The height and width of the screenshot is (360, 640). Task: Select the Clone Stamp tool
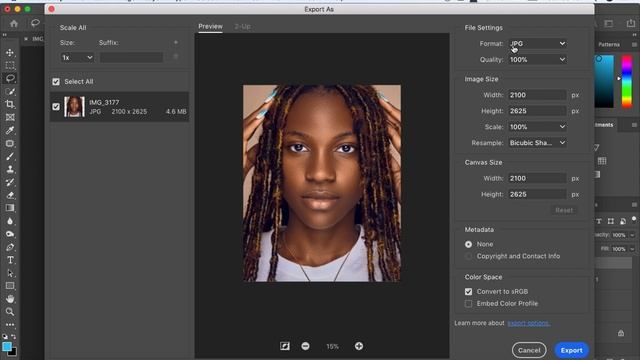[x=10, y=169]
